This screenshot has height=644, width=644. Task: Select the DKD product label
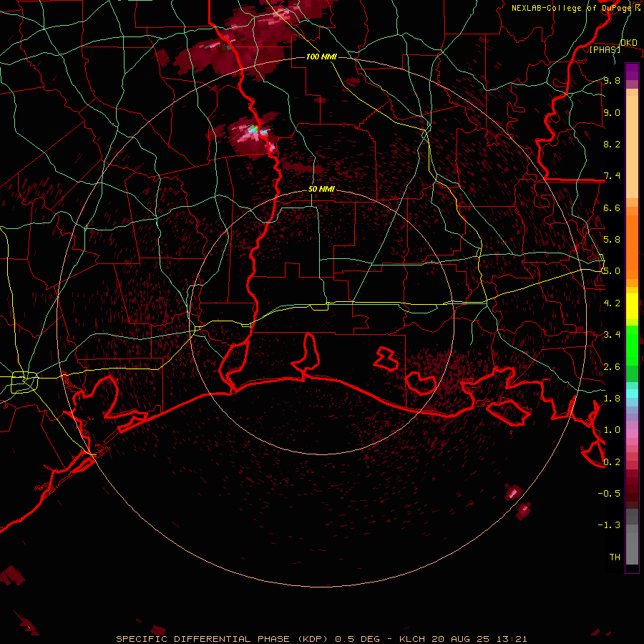pyautogui.click(x=628, y=43)
